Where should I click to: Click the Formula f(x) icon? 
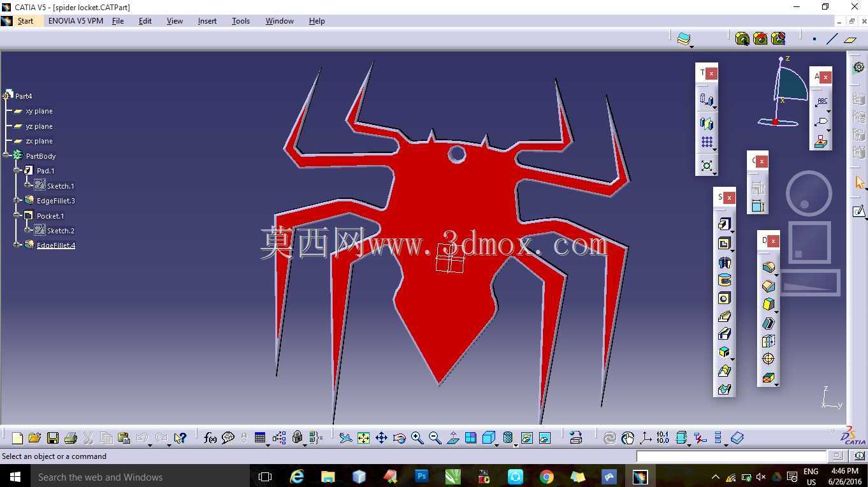210,438
